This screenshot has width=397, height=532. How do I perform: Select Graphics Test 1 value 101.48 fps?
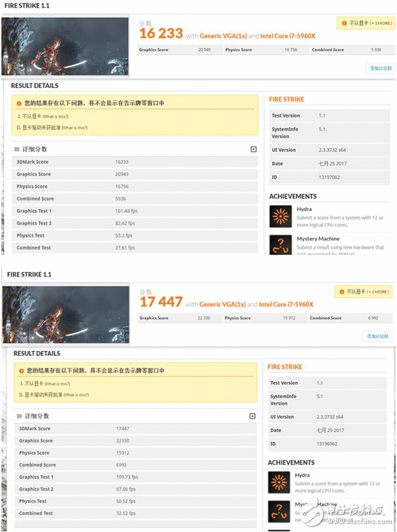tap(126, 211)
